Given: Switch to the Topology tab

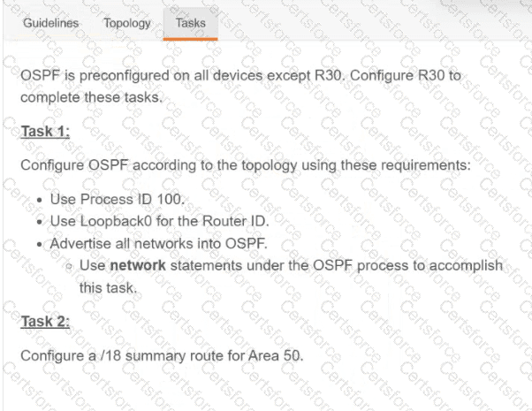Looking at the screenshot, I should [127, 23].
